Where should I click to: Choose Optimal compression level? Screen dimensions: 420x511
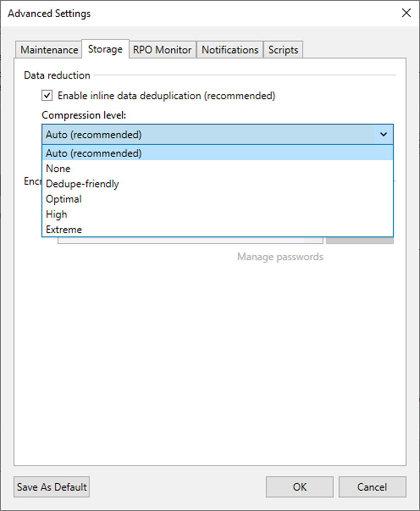[64, 199]
